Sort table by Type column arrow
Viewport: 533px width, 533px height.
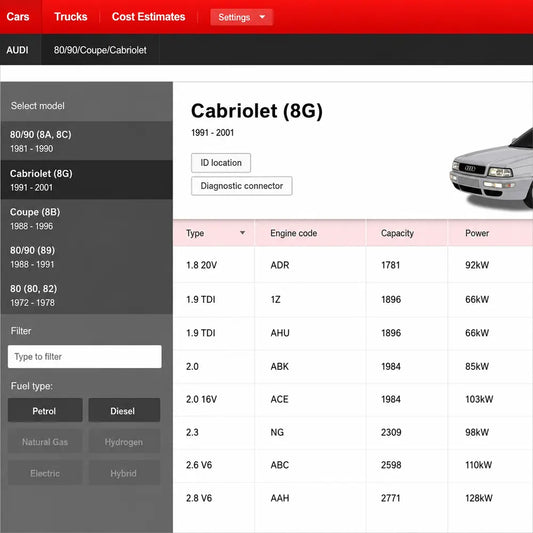click(242, 233)
